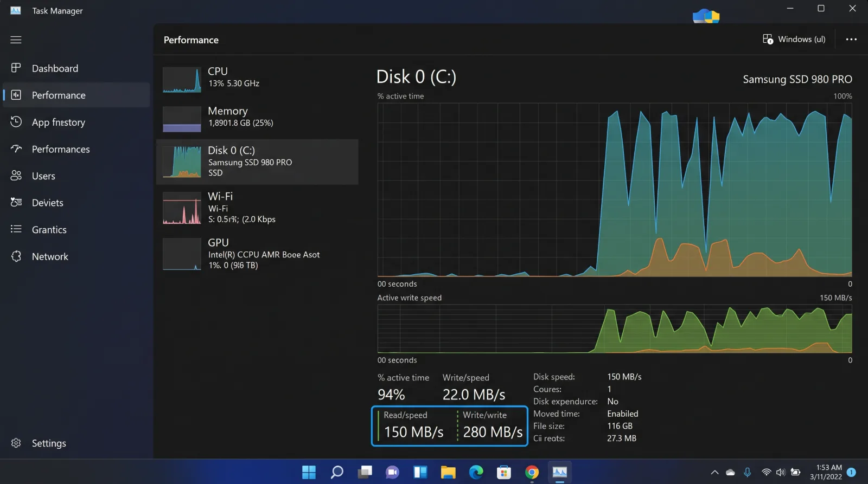Click the Write/speed 22.0 MB/s value
This screenshot has height=484, width=868.
pos(474,395)
